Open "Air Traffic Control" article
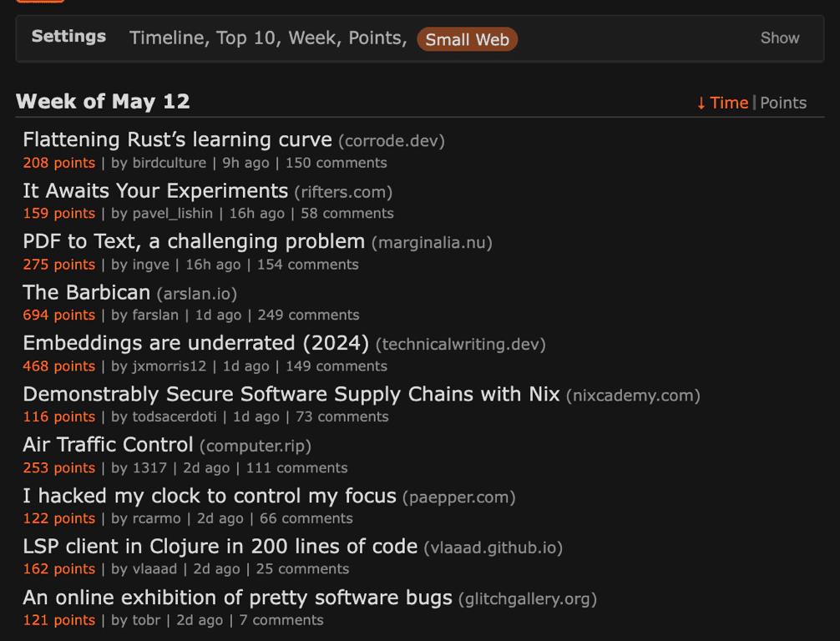Screen dimensions: 840x641 [108, 445]
